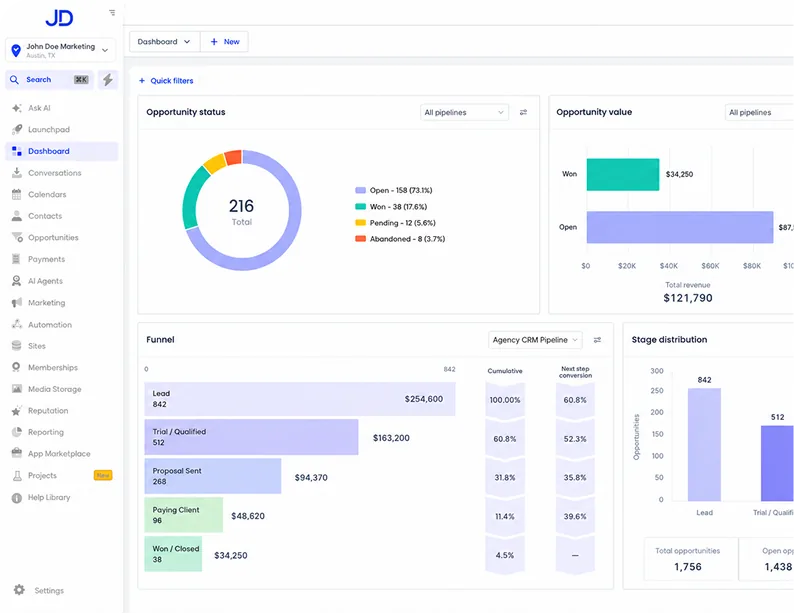Click the Contacts person icon
The image size is (794, 614).
click(x=17, y=216)
